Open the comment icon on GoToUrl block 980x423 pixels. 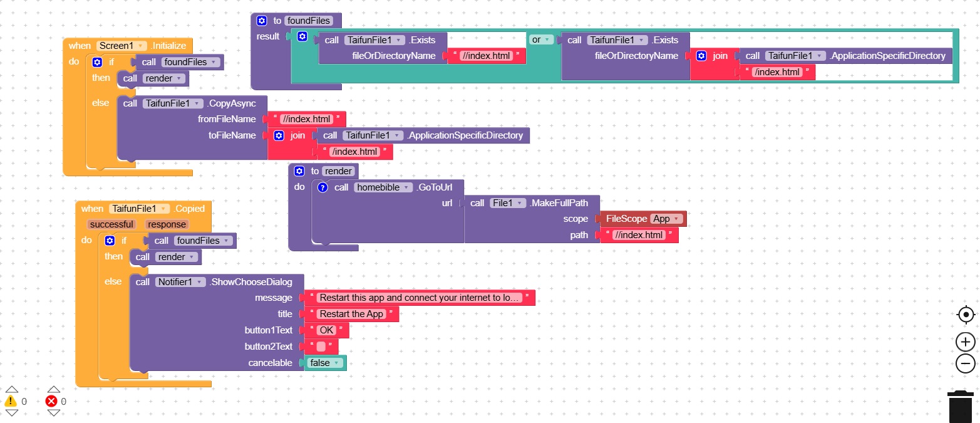323,187
